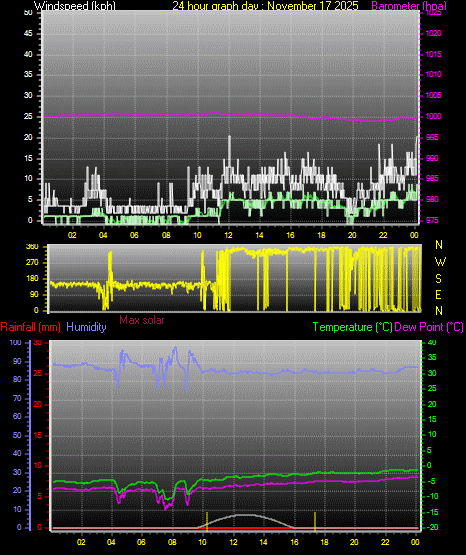
Task: Click the Rainfall (mm) legend label
Action: [x=30, y=327]
